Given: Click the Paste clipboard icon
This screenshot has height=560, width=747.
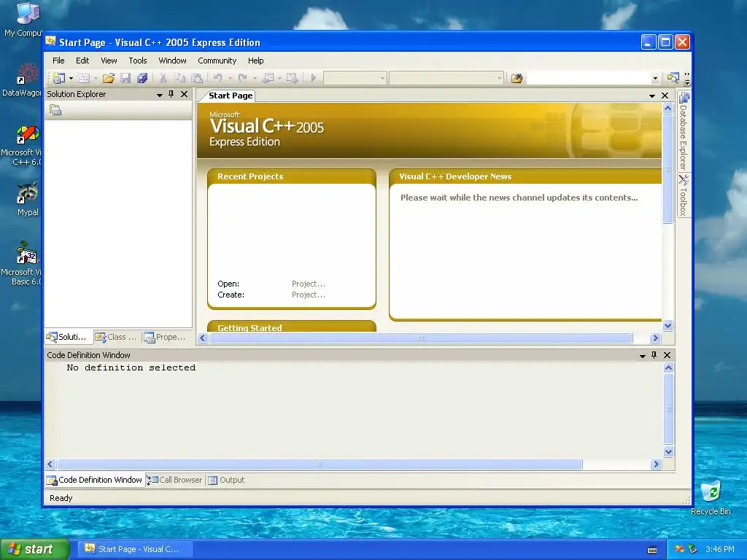Looking at the screenshot, I should tap(196, 77).
